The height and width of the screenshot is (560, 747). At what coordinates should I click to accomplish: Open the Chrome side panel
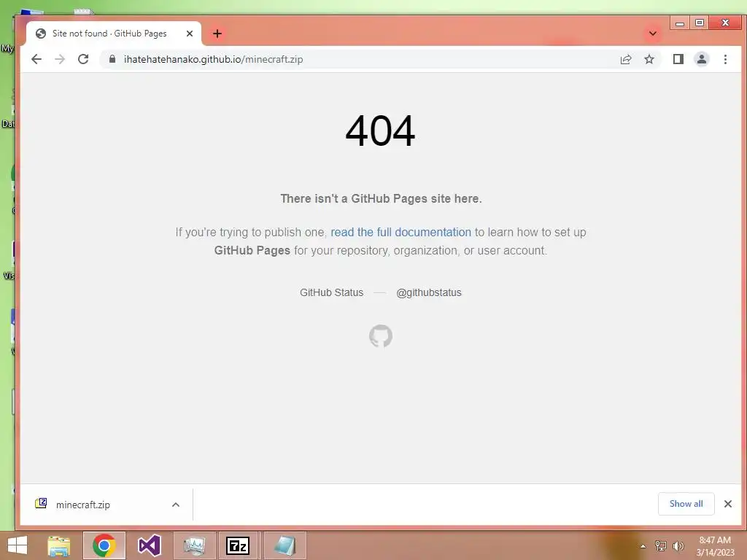[678, 59]
